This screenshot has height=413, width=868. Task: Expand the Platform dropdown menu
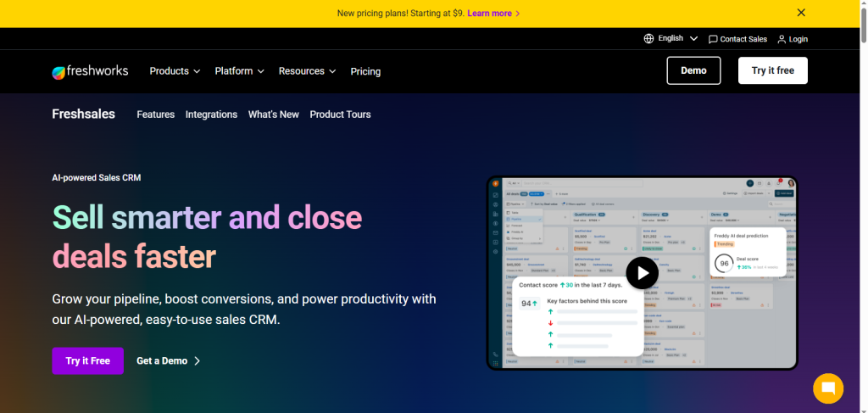click(x=239, y=71)
